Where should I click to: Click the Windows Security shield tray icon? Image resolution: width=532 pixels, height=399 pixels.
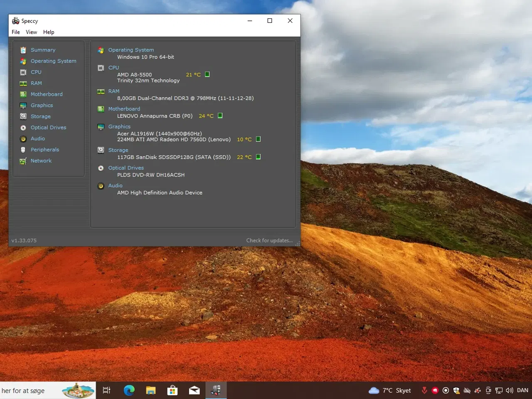(x=456, y=390)
